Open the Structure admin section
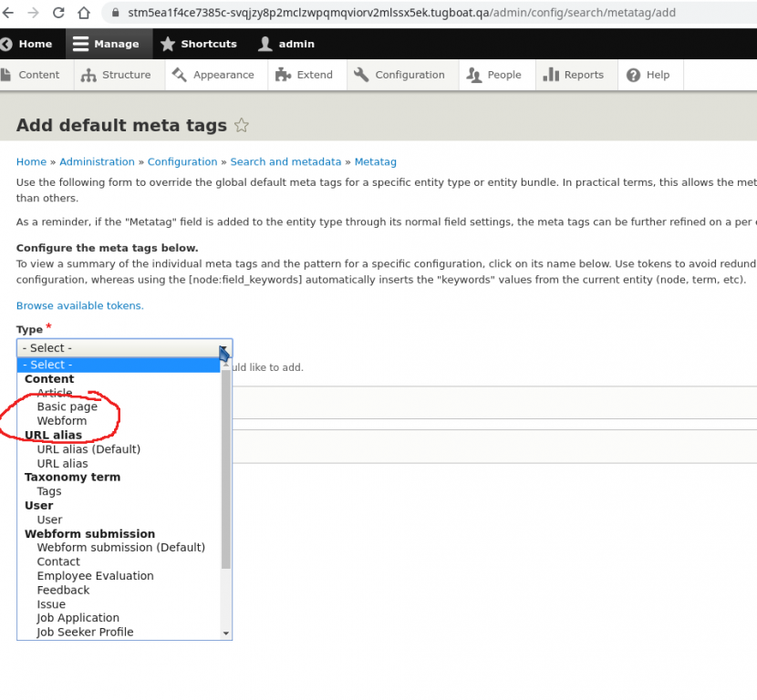Viewport: 757px width, 700px height. 116,75
